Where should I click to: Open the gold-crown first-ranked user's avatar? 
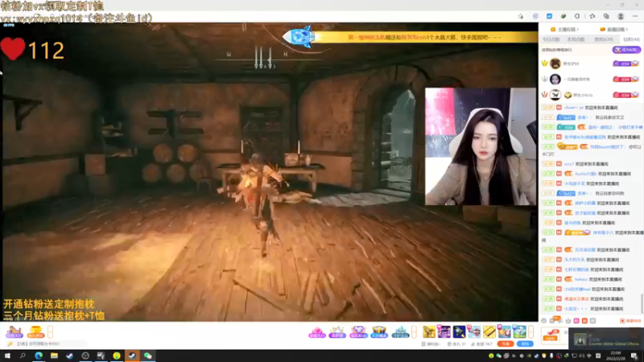[555, 64]
